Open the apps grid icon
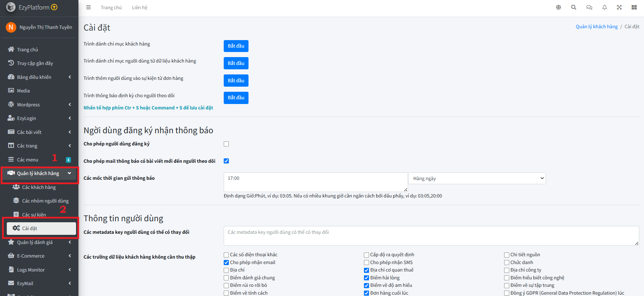The width and height of the screenshot is (644, 296). [634, 7]
